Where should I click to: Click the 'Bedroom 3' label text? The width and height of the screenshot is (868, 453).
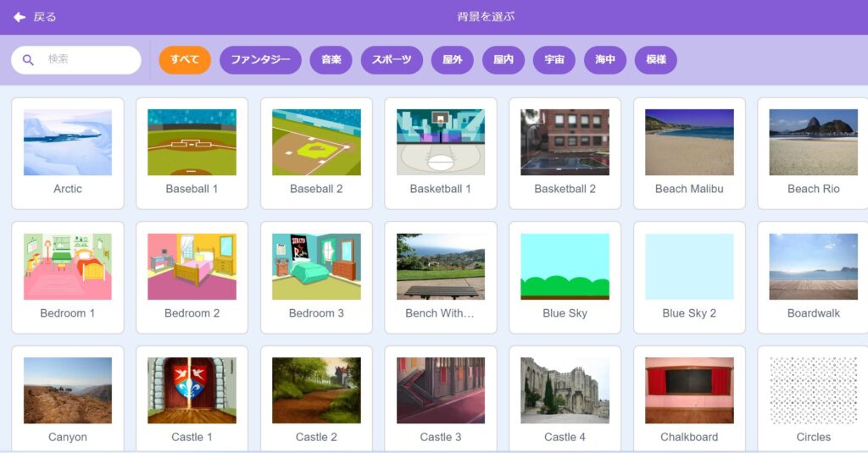point(316,313)
